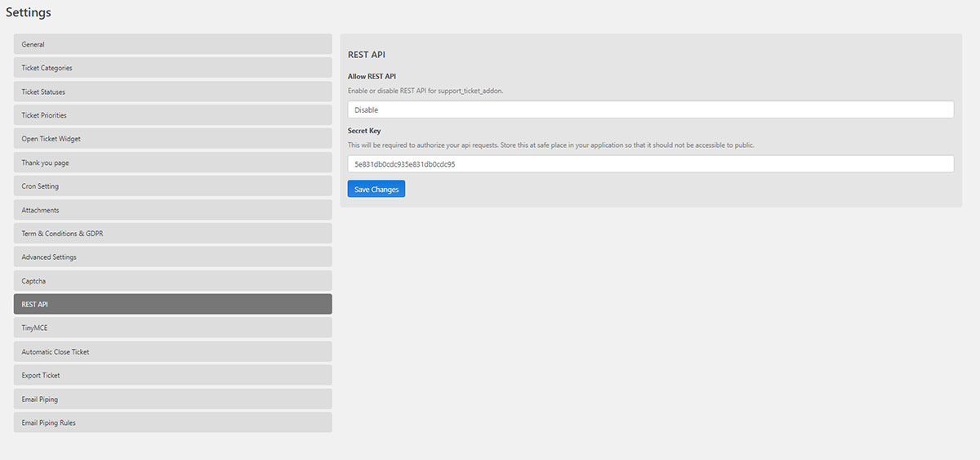Viewport: 980px width, 460px height.
Task: Open the TinyMCE settings section
Action: coord(172,328)
